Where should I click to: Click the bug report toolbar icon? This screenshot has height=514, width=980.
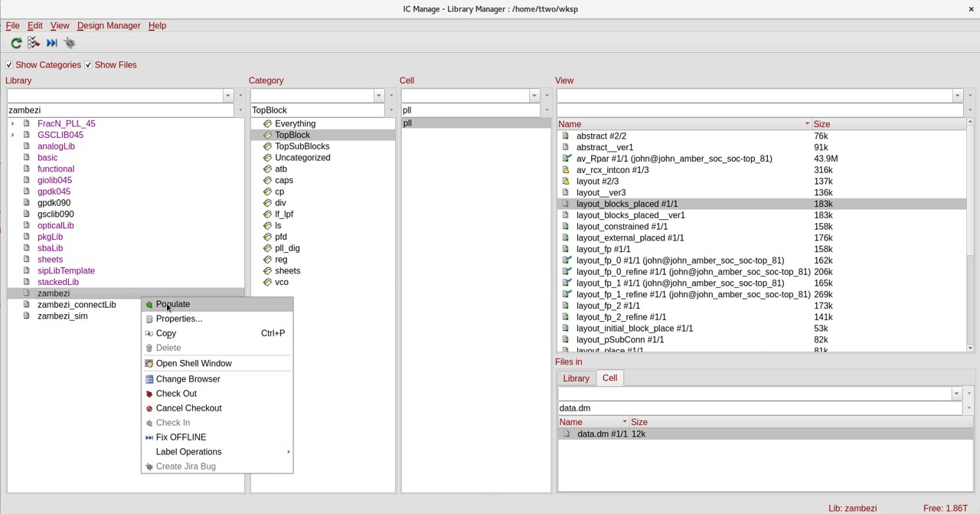pyautogui.click(x=70, y=43)
